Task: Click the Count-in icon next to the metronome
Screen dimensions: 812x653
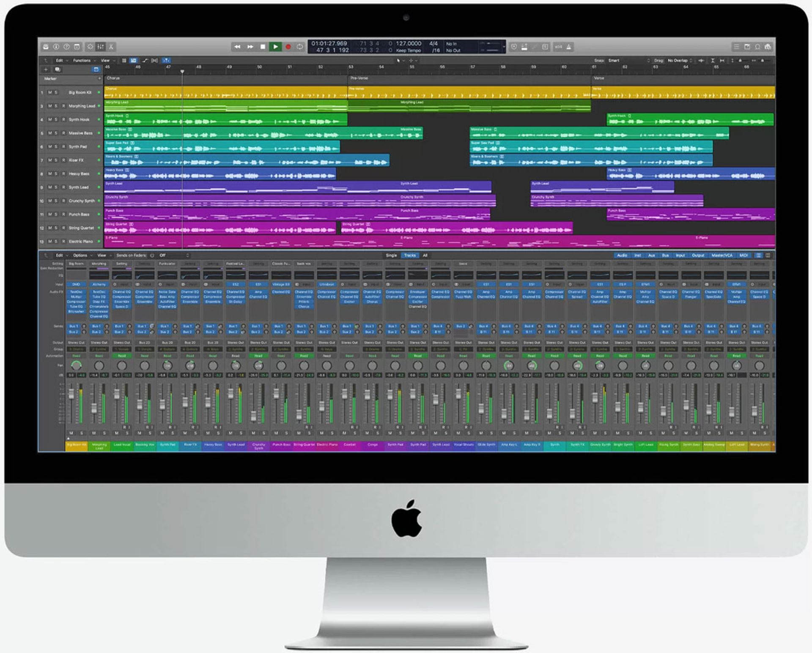Action: point(558,47)
